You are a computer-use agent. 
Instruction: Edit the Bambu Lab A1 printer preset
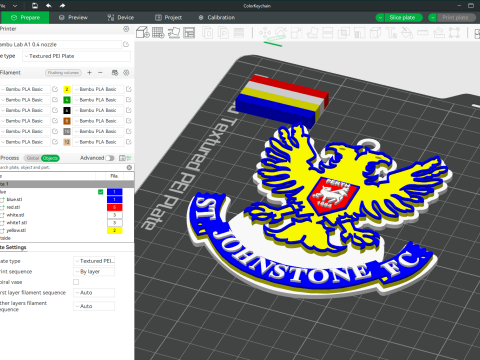tap(126, 44)
